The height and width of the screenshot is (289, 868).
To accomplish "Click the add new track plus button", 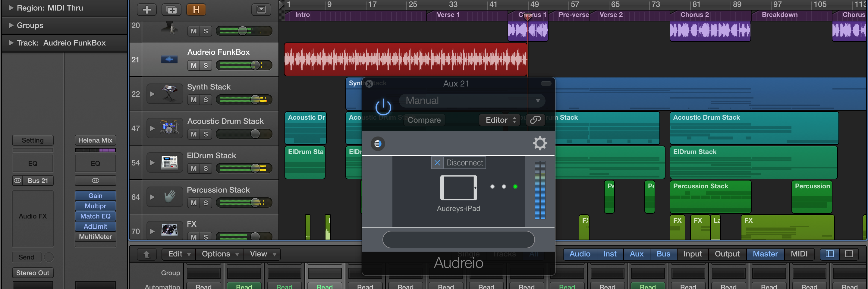I will [x=146, y=10].
